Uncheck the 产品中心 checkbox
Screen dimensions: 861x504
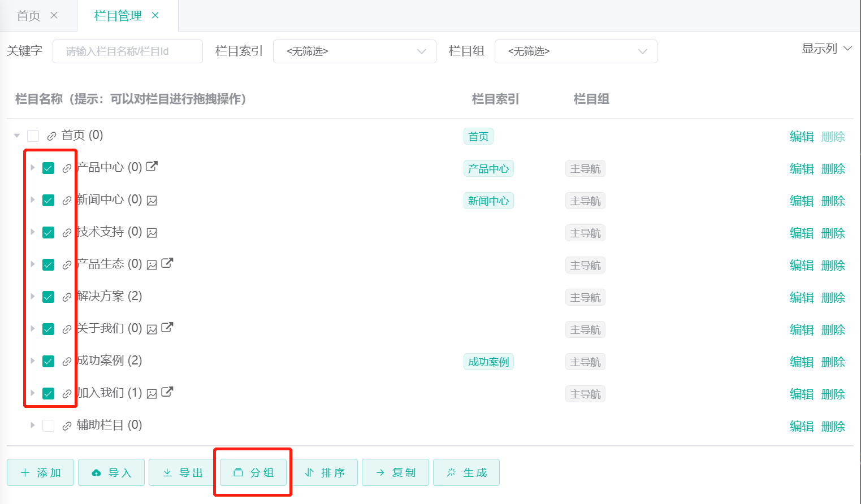coord(49,168)
